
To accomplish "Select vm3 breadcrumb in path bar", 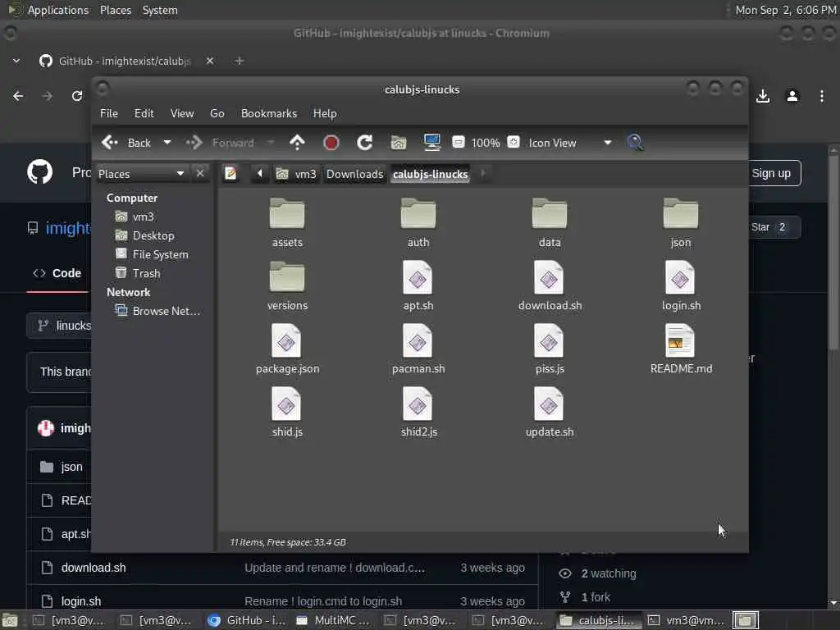I will (296, 174).
